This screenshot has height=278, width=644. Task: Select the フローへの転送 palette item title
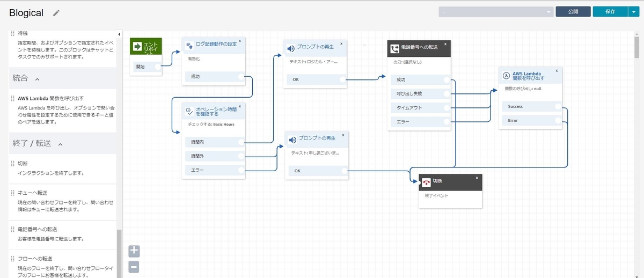coord(36,258)
